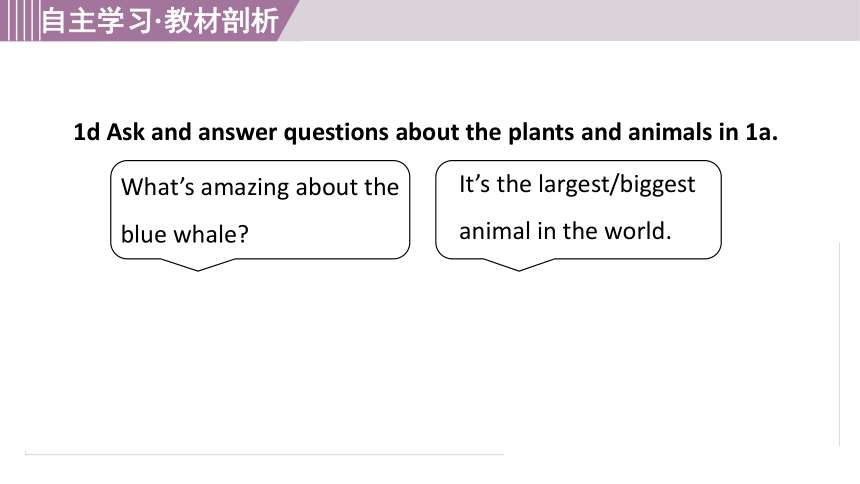Viewport: 860px width, 484px height.
Task: Click the "animal in the world." text line
Action: point(565,231)
